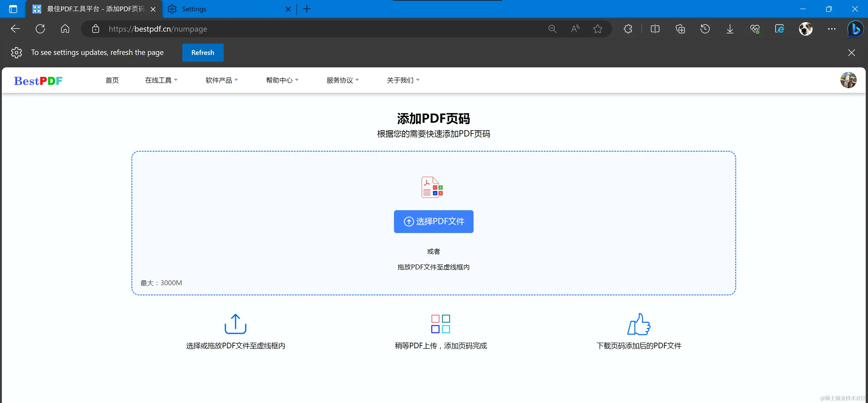Click the browser Extensions puzzle icon
This screenshot has width=868, height=403.
coord(628,29)
